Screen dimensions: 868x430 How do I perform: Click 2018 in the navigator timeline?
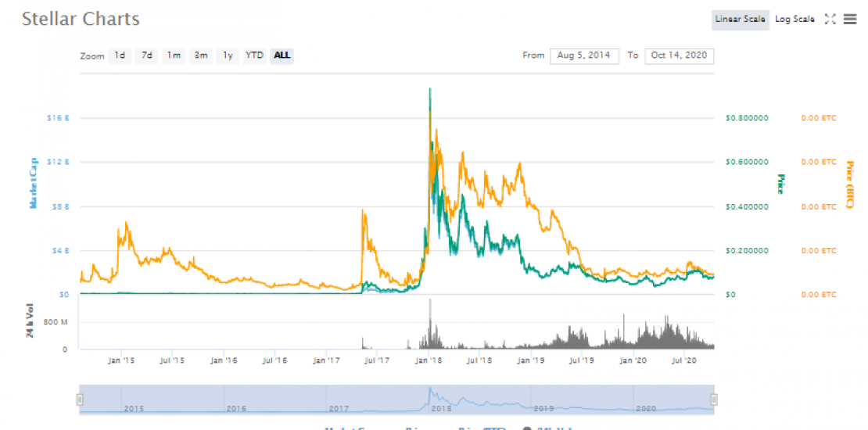pos(442,408)
